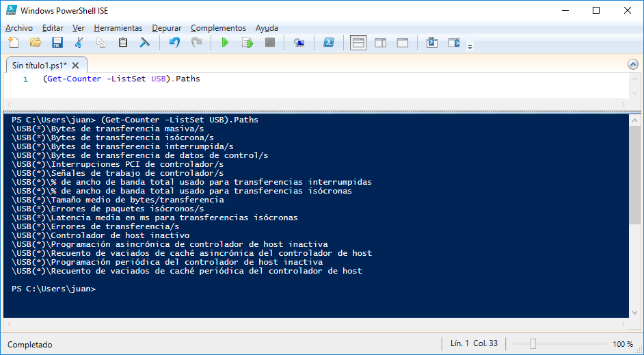Screen dimensions: 644x355
Task: Click the PowerShell ISE title bar app icon
Action: pyautogui.click(x=11, y=10)
